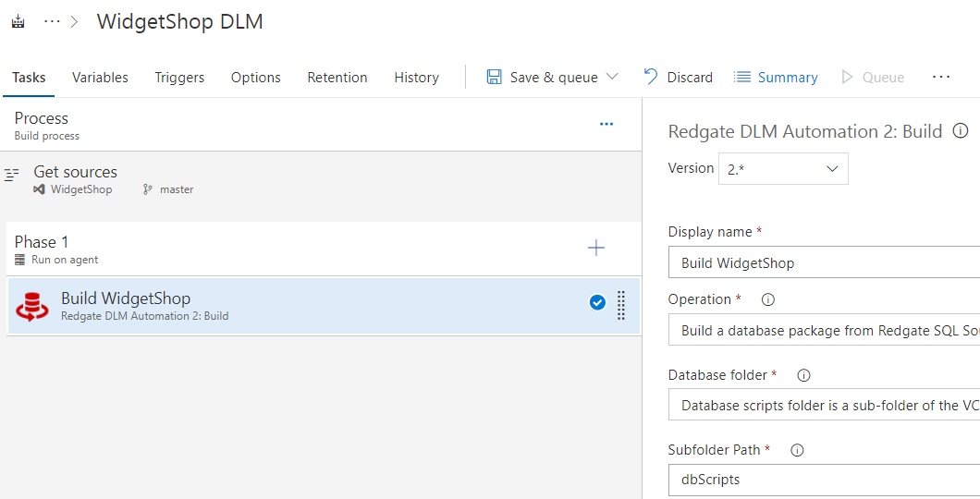Viewport: 980px width, 499px height.
Task: Click the WidgetShop repository name
Action: (x=81, y=189)
